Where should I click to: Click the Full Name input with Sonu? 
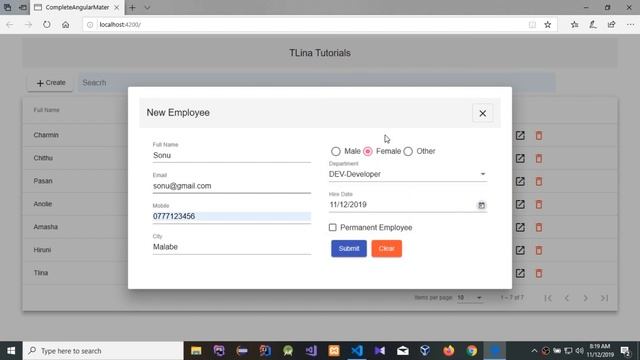click(232, 156)
